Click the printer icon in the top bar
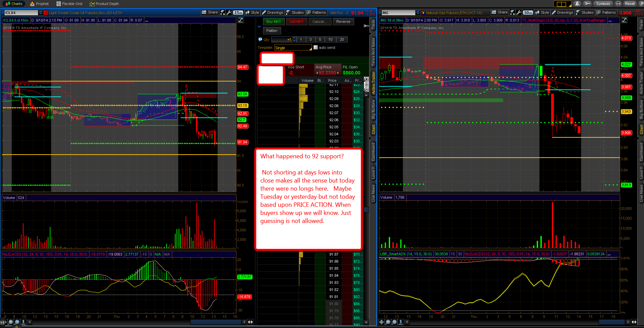This screenshot has width=644, height=328. pos(618,4)
